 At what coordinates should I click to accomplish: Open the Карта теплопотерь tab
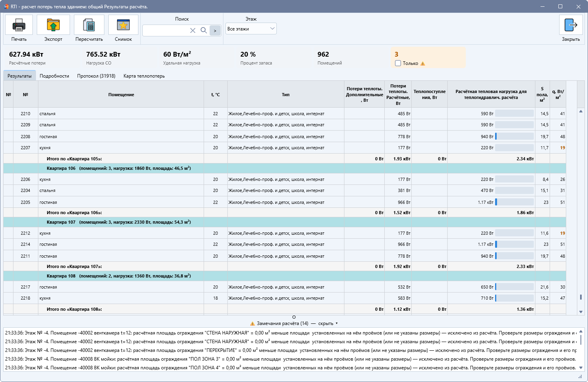point(144,76)
